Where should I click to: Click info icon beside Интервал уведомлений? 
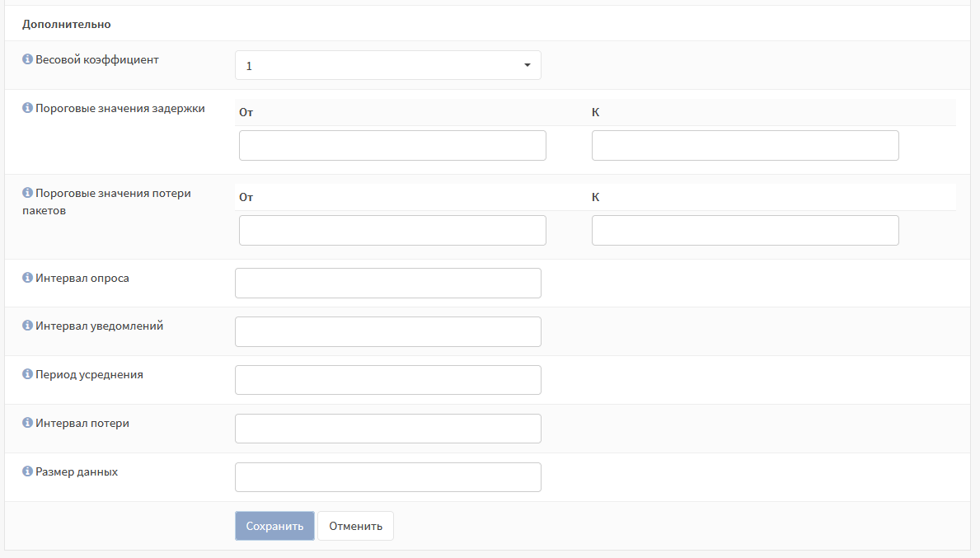click(27, 326)
